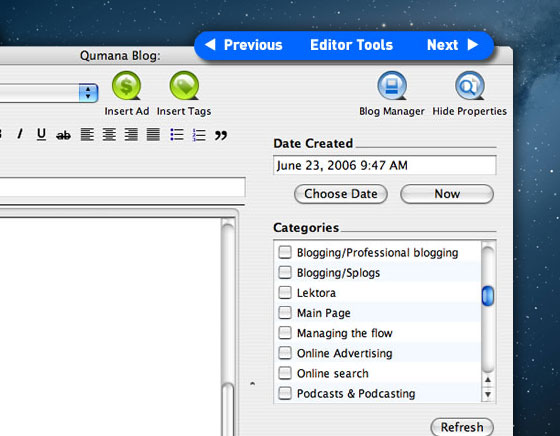Click inside the post body editor area
The image size is (560, 436).
point(110,326)
